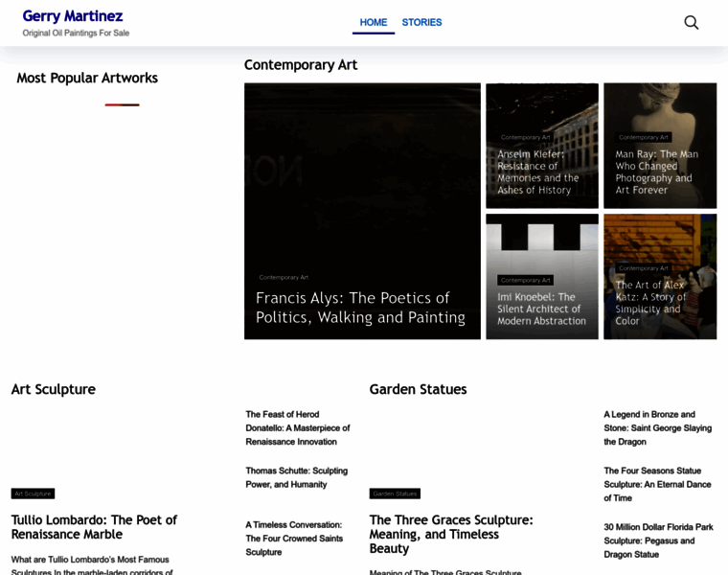This screenshot has width=728, height=575.
Task: Click the Garden Statues category tag
Action: [x=395, y=494]
